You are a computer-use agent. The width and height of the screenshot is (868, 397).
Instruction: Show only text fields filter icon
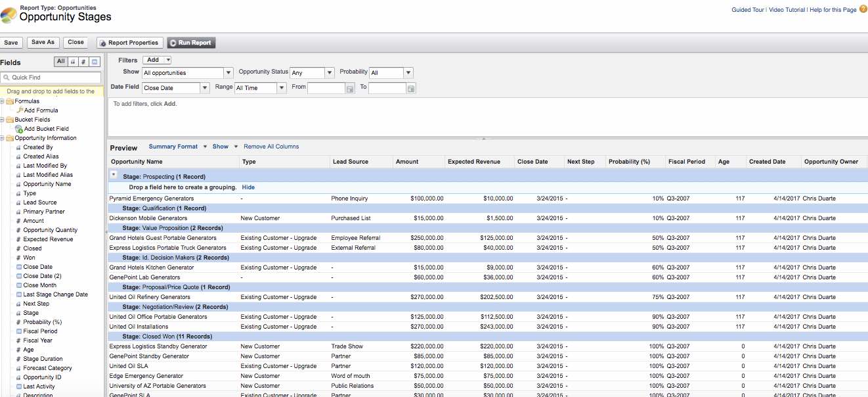(72, 62)
